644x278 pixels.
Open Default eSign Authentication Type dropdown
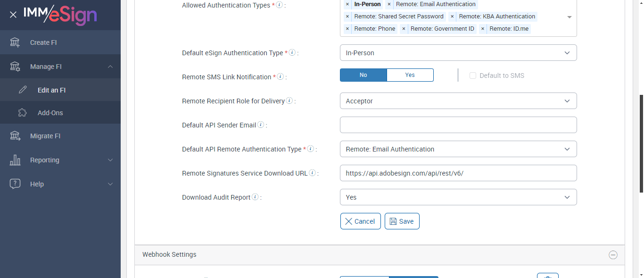[x=458, y=53]
